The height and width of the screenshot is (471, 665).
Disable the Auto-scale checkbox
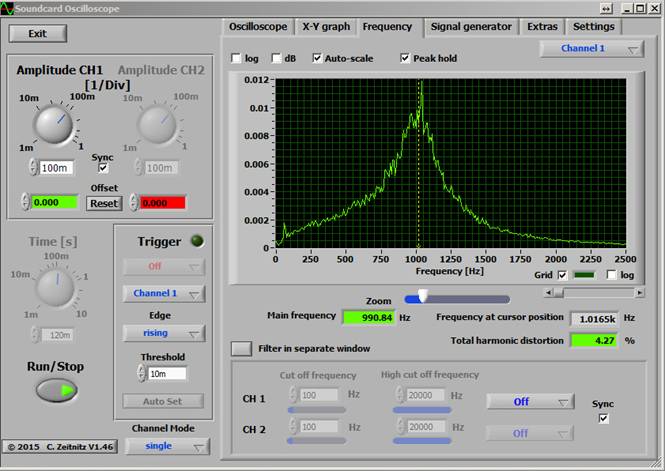point(317,59)
